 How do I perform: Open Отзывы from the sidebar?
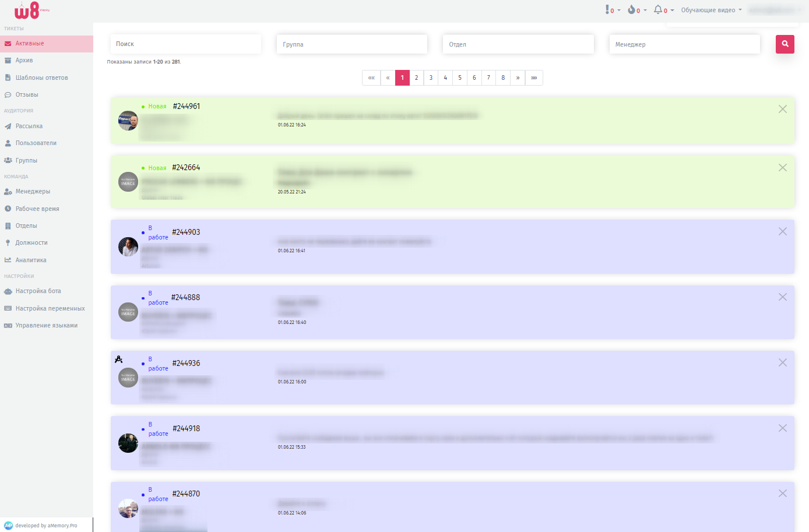47,94
